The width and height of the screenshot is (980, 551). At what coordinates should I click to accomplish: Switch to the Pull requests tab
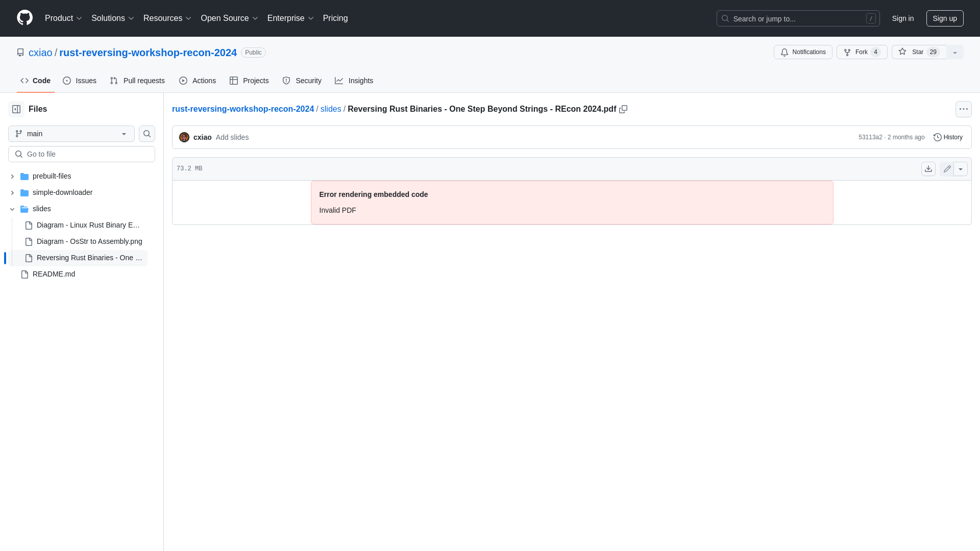[137, 81]
